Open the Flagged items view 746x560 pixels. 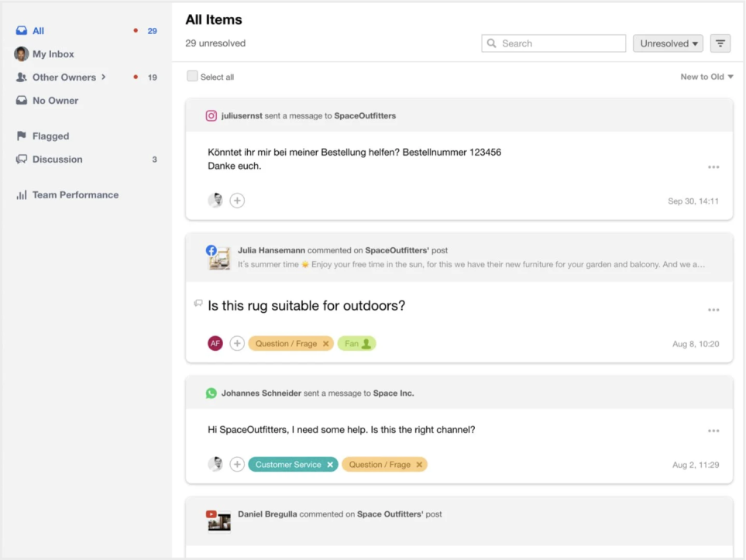[x=50, y=136]
